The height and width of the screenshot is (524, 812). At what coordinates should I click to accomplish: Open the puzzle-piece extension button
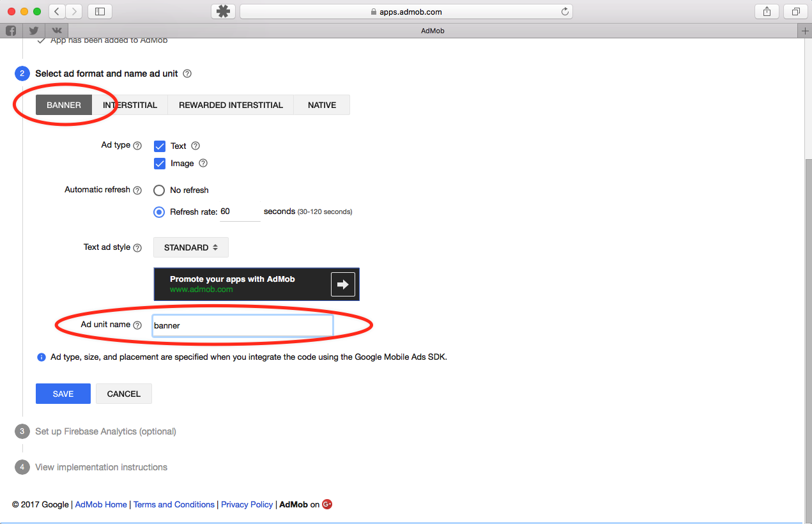223,12
